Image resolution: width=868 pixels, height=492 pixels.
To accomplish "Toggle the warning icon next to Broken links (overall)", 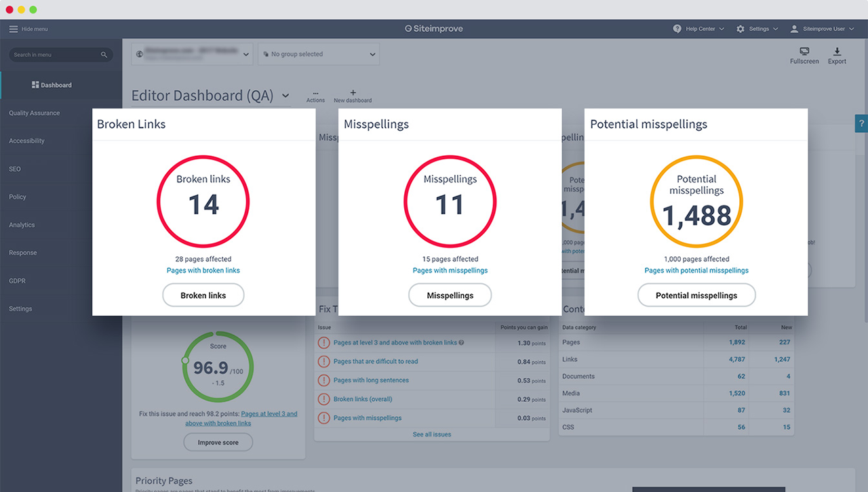I will pos(323,399).
